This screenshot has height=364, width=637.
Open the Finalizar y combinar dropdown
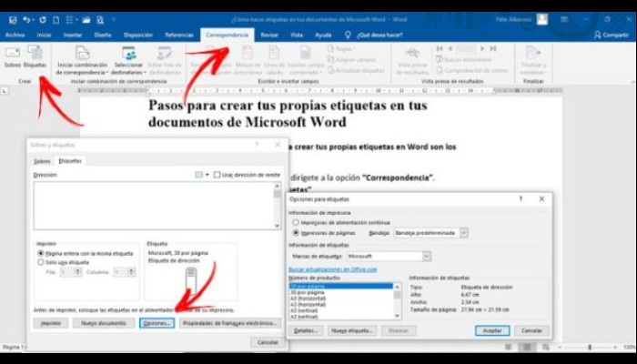tap(534, 61)
